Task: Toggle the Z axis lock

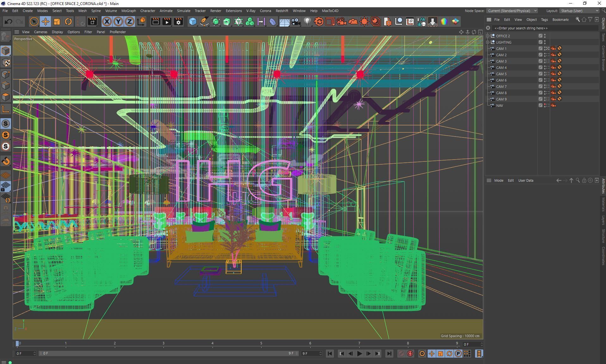Action: (129, 21)
